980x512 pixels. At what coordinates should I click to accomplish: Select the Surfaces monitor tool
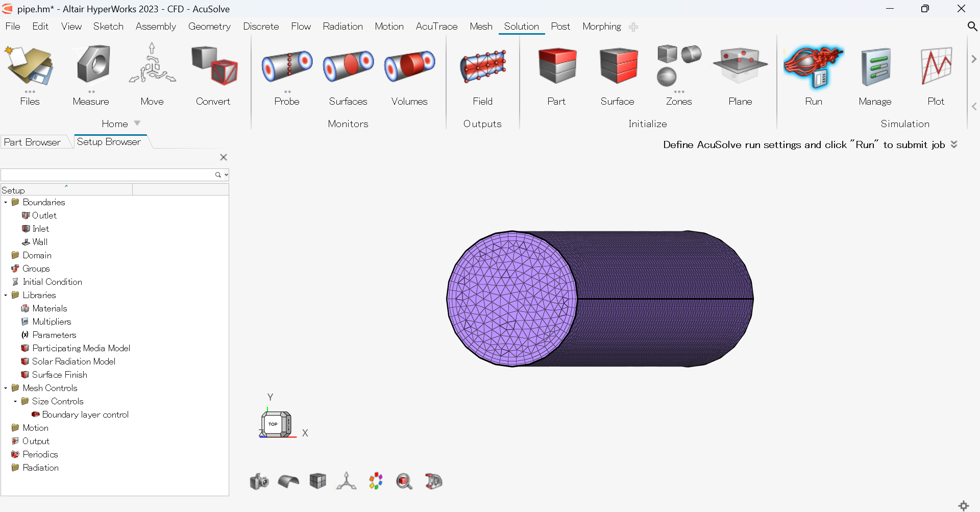pyautogui.click(x=348, y=66)
